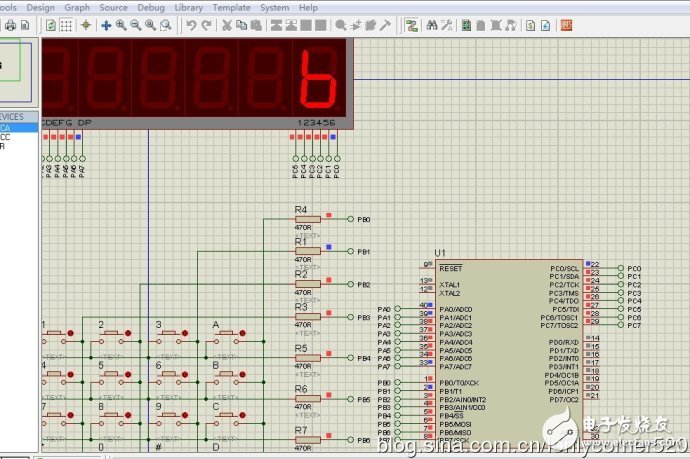
Task: Click the Print design toolbar icon
Action: pyautogui.click(x=10, y=26)
